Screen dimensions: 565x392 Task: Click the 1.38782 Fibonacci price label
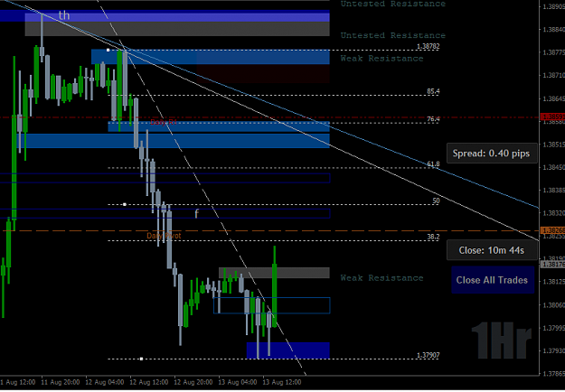[x=428, y=46]
